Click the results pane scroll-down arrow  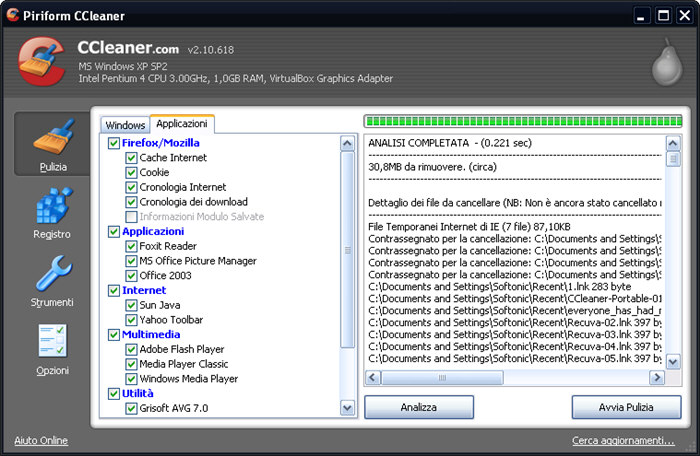(x=673, y=362)
